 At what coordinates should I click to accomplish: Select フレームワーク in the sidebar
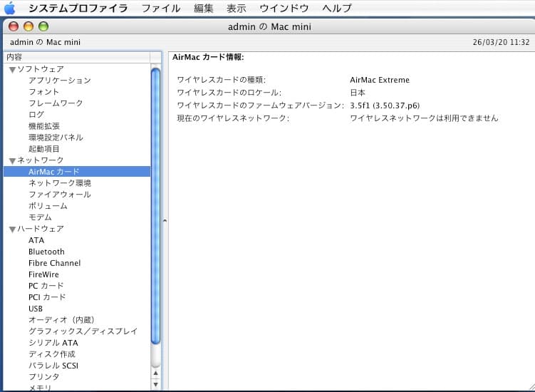pos(56,103)
